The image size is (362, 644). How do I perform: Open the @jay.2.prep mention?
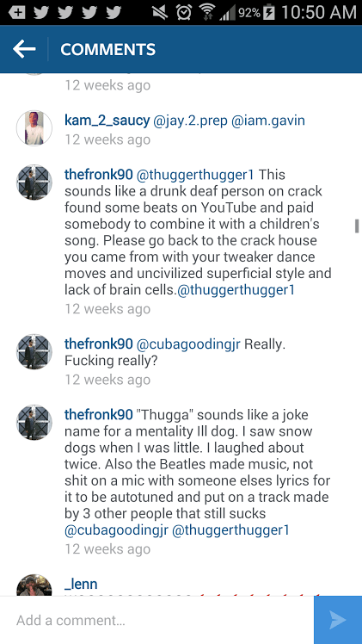(190, 121)
